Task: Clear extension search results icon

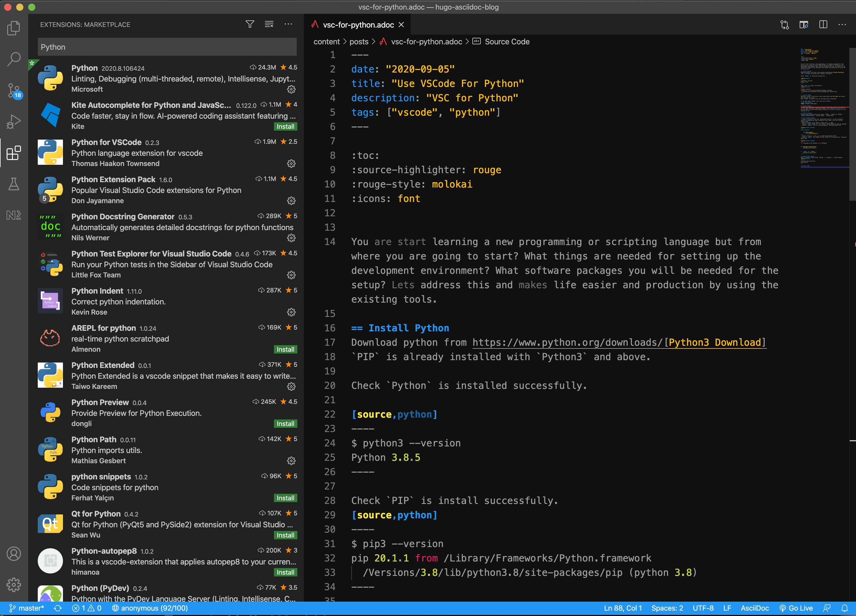Action: tap(269, 25)
